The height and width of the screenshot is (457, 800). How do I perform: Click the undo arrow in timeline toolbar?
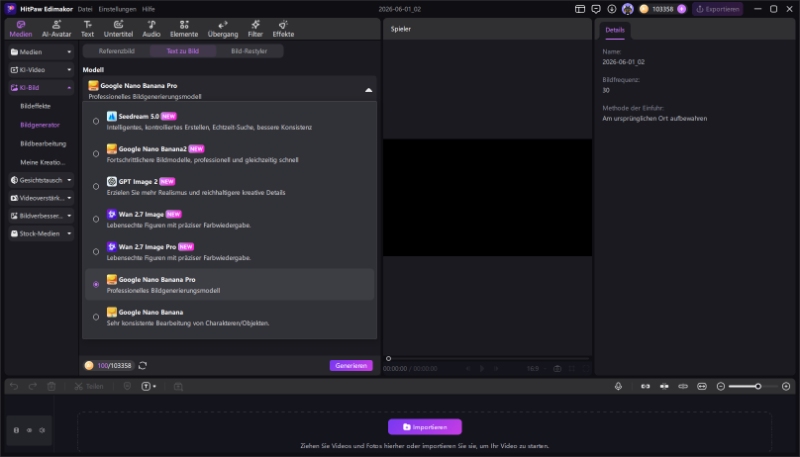14,387
